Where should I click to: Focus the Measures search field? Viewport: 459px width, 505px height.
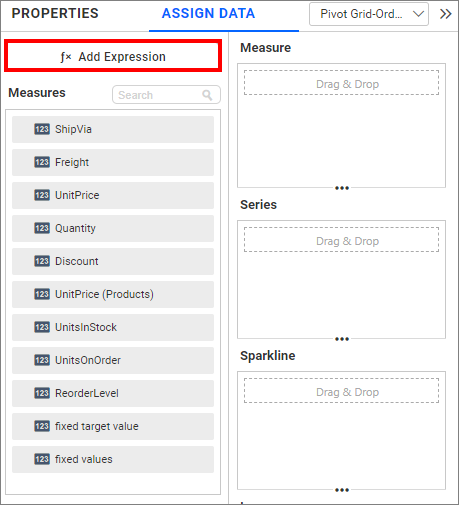[x=166, y=95]
